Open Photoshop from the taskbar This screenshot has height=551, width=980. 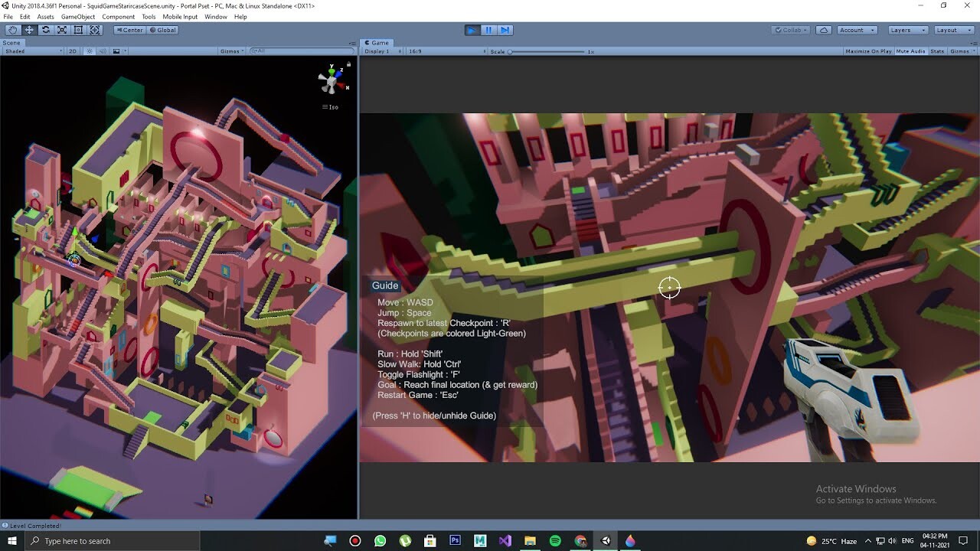(x=455, y=541)
